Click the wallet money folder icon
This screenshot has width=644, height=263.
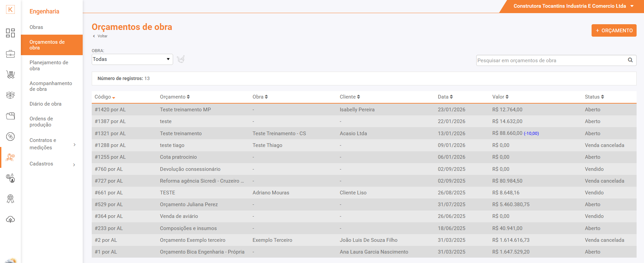pyautogui.click(x=10, y=116)
